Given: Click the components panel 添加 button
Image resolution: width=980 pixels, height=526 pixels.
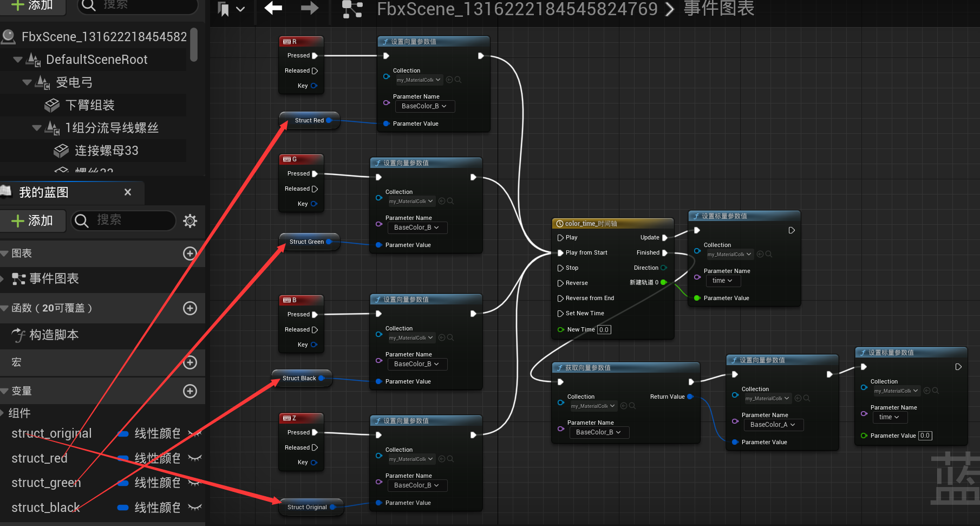Looking at the screenshot, I should coord(32,5).
